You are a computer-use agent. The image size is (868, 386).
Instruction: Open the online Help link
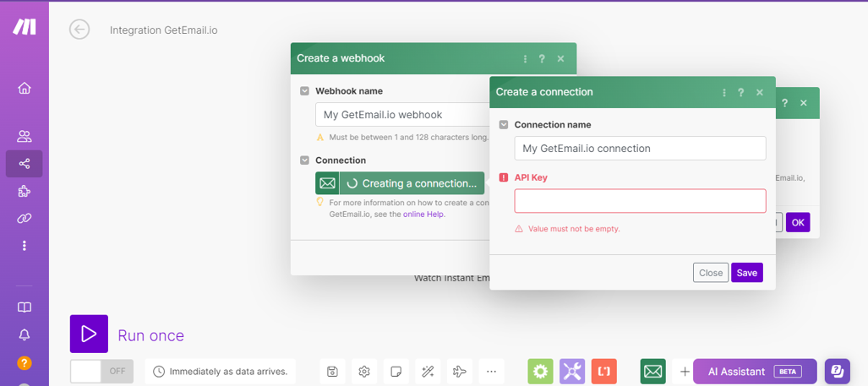pos(424,214)
